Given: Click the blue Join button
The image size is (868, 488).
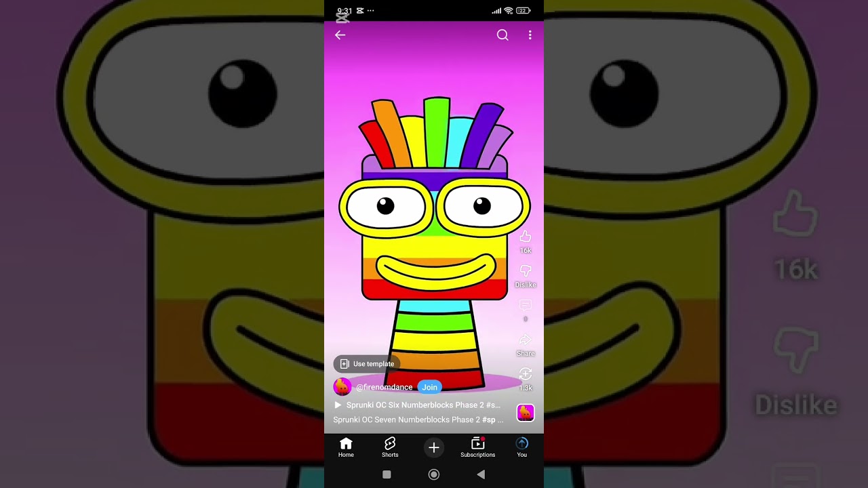Looking at the screenshot, I should coord(430,387).
